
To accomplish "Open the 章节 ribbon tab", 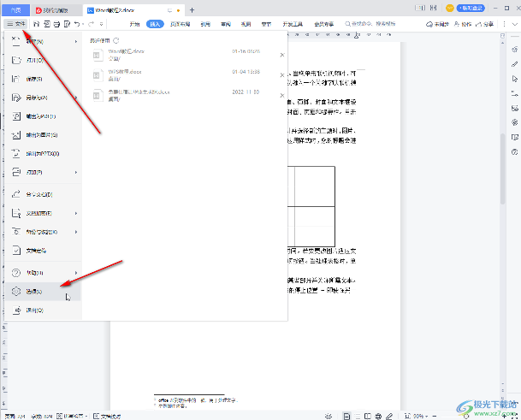I will tap(266, 24).
